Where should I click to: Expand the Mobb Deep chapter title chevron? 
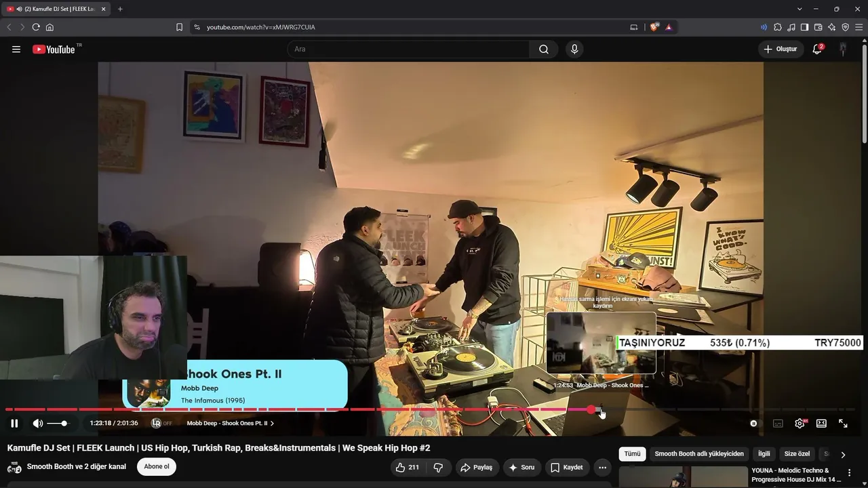[x=272, y=424]
